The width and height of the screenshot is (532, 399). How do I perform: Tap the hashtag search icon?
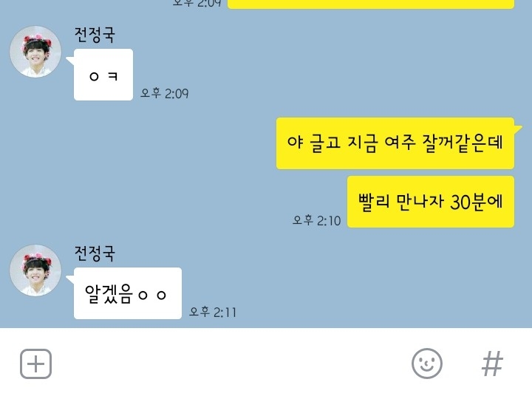click(x=492, y=364)
